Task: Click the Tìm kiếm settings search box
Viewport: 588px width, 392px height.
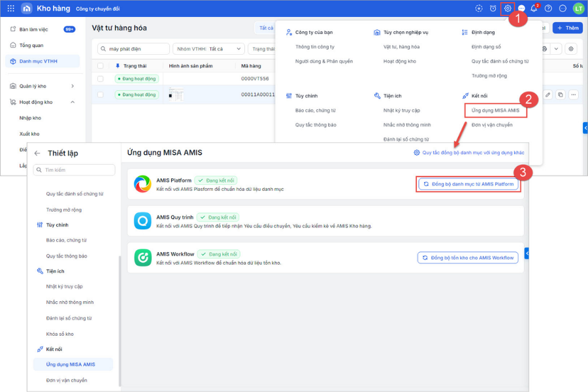Action: tap(74, 170)
